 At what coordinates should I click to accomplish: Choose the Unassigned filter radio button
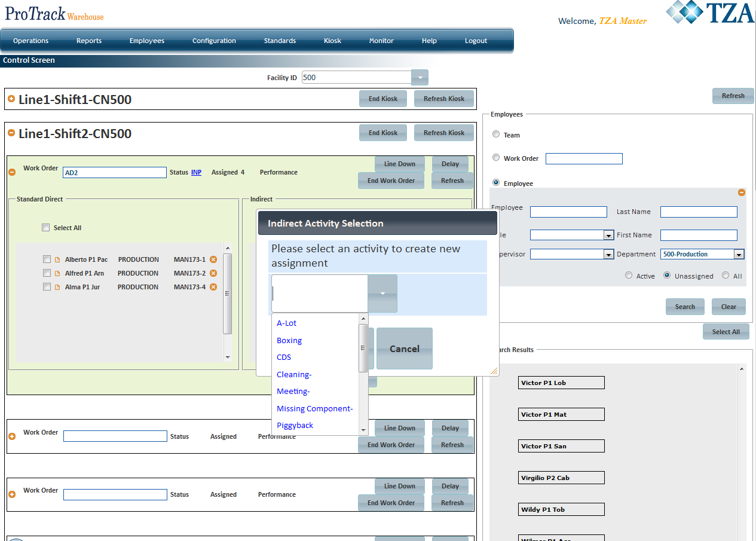click(667, 276)
